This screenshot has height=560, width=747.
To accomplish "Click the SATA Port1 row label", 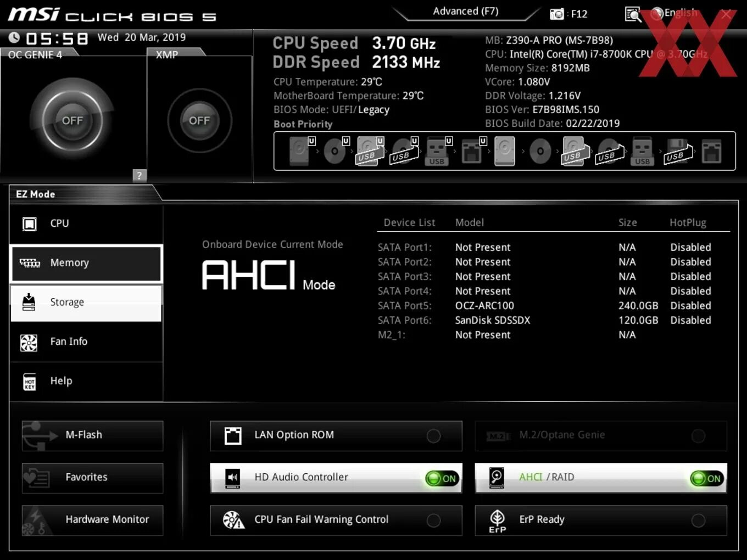I will (x=405, y=248).
